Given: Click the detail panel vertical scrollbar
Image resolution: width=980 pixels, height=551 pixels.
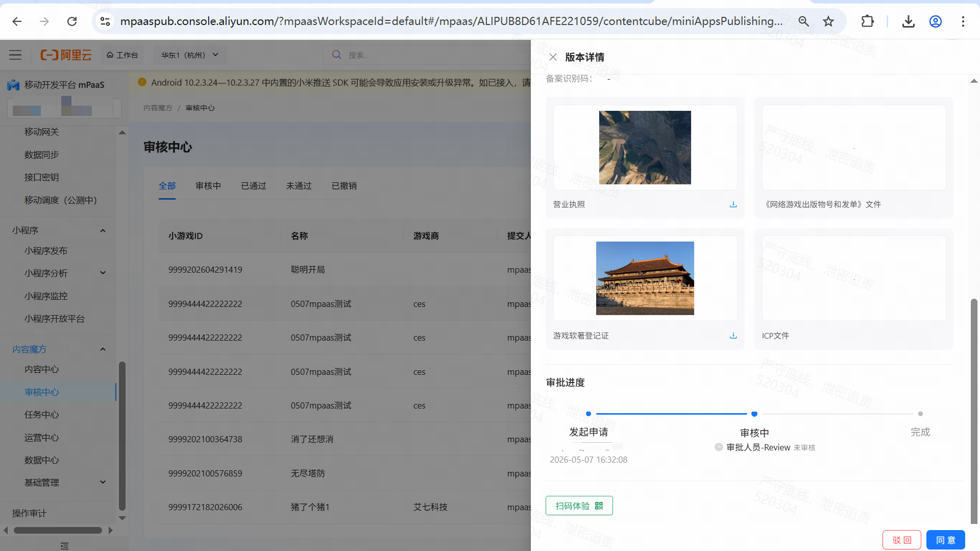Looking at the screenshot, I should click(974, 411).
